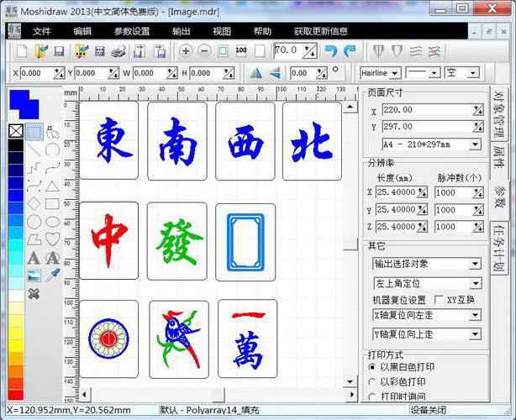Open the A4 page size dropdown

coord(476,144)
